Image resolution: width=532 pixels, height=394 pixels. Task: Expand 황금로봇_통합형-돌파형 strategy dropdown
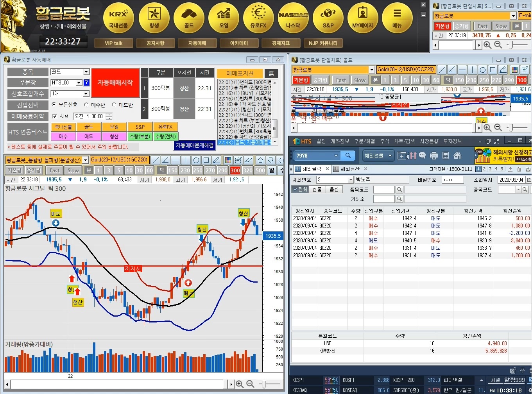tap(85, 160)
